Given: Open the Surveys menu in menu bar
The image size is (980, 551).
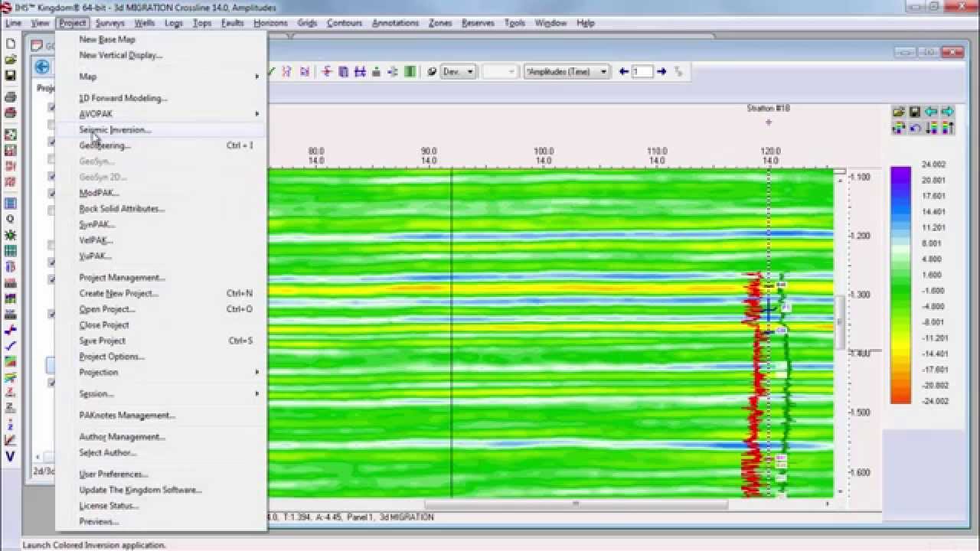Looking at the screenshot, I should click(110, 23).
